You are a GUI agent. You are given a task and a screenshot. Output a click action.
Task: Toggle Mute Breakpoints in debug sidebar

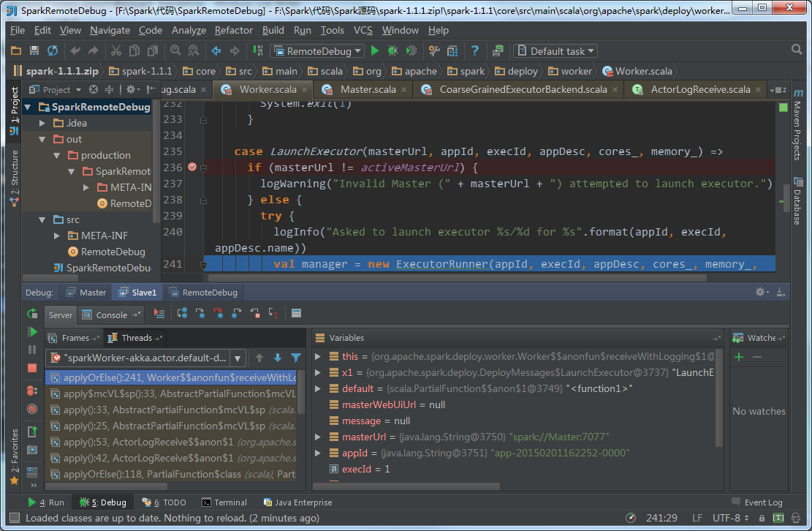click(x=32, y=409)
